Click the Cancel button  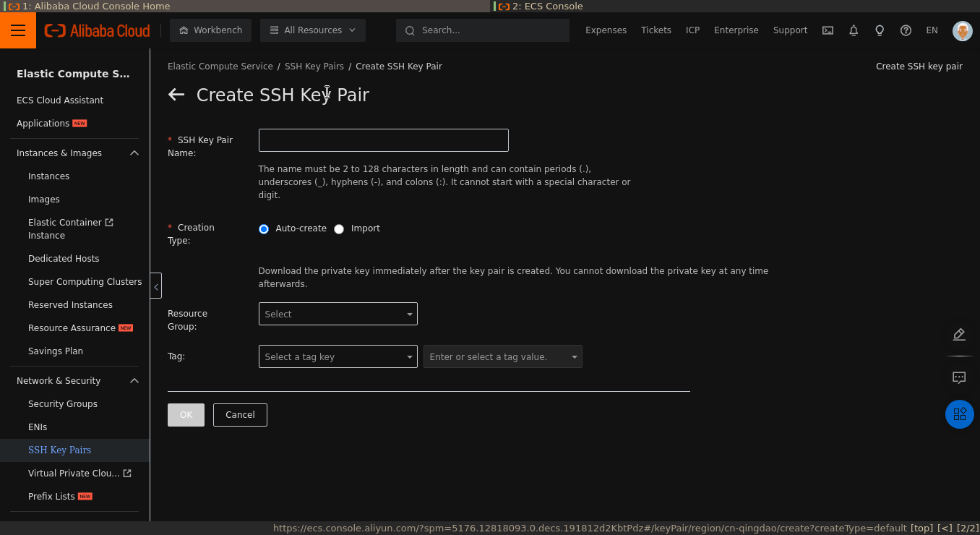tap(240, 415)
